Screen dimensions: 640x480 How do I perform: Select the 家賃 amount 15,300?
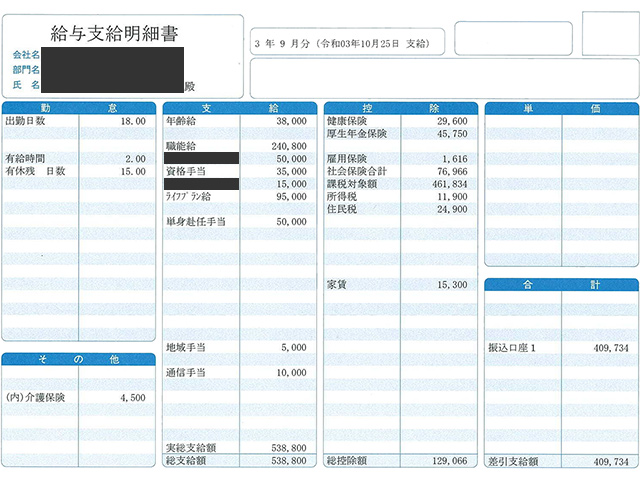tap(451, 285)
